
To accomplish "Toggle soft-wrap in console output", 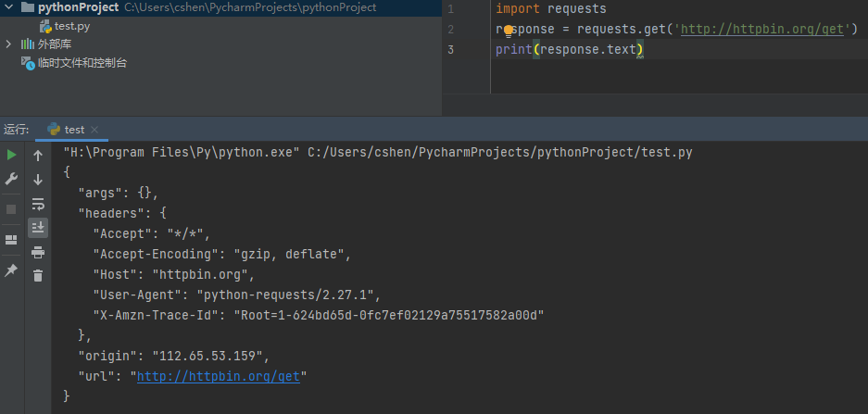I will (38, 204).
